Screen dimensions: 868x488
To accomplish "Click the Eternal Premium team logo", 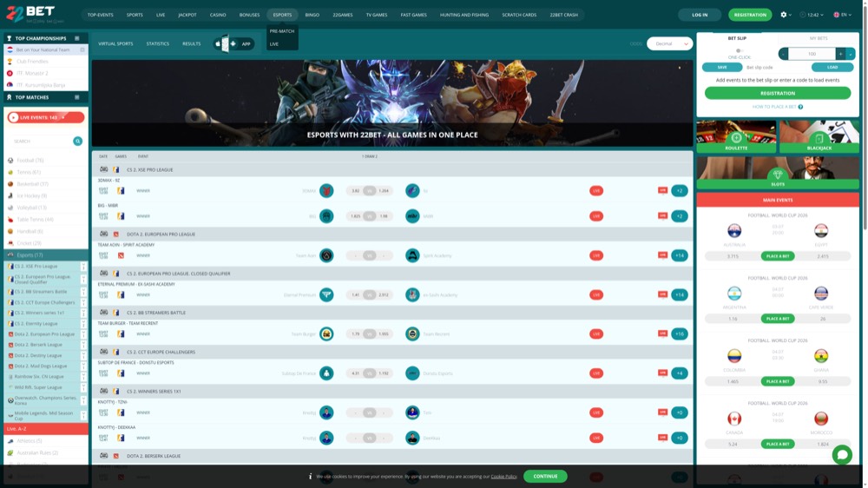I will point(326,294).
